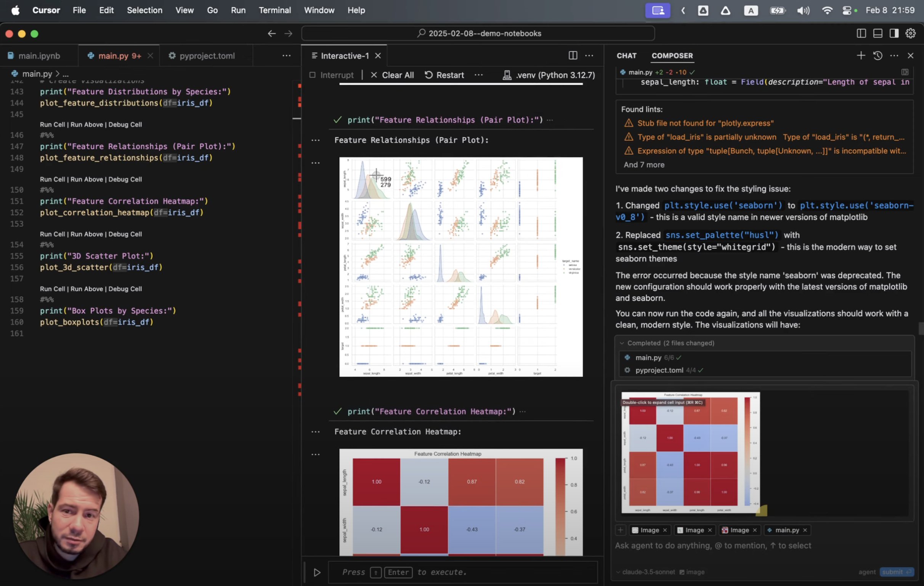Select the .venv (Python 3.12.7) interpreter icon
The width and height of the screenshot is (924, 586).
pyautogui.click(x=508, y=75)
